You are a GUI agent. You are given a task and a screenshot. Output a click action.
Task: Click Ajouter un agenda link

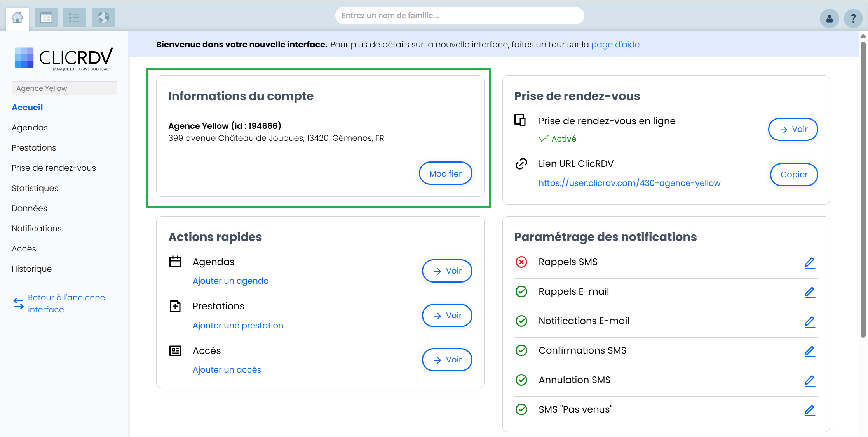pos(230,281)
